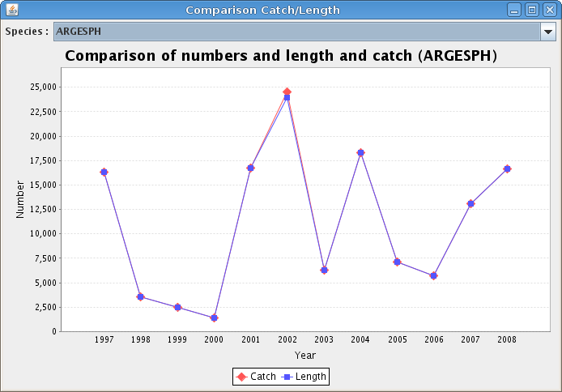The image size is (562, 392).
Task: Minimize the Comparison Catch/Length window
Action: (514, 10)
